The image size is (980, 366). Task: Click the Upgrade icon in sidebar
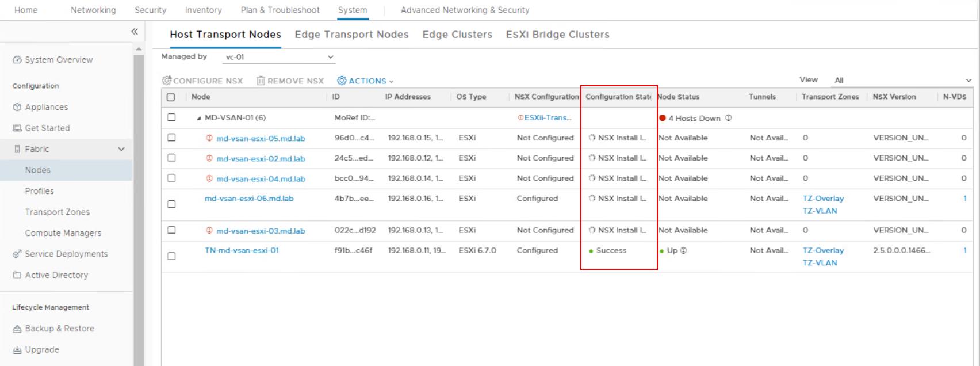point(17,350)
